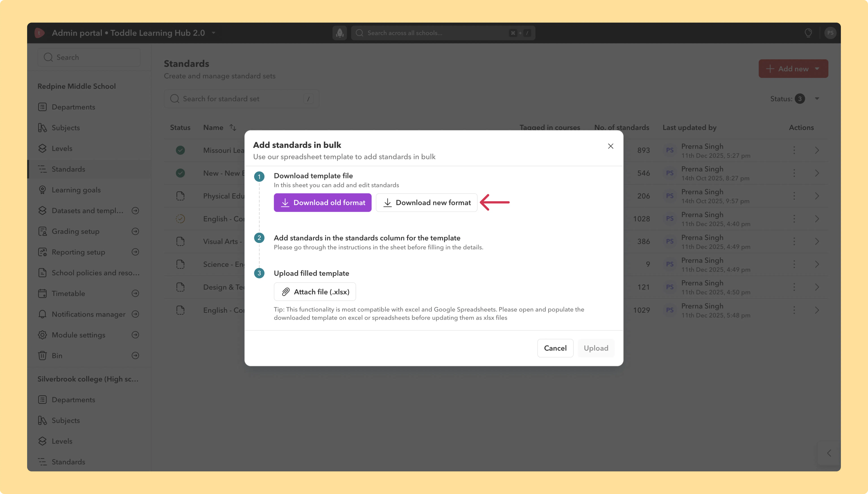Open actions menu for Science row
The image size is (868, 494).
tap(794, 264)
